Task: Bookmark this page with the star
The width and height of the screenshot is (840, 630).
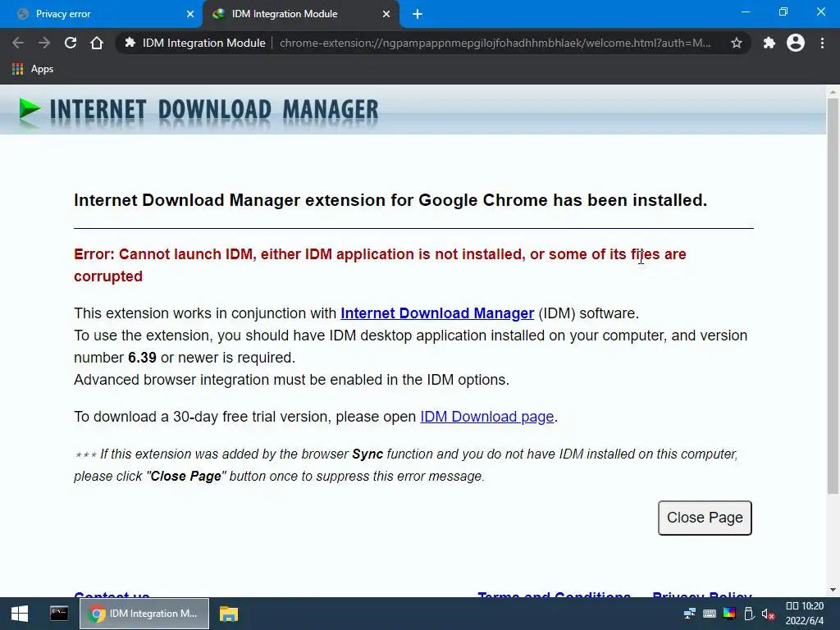Action: (737, 43)
